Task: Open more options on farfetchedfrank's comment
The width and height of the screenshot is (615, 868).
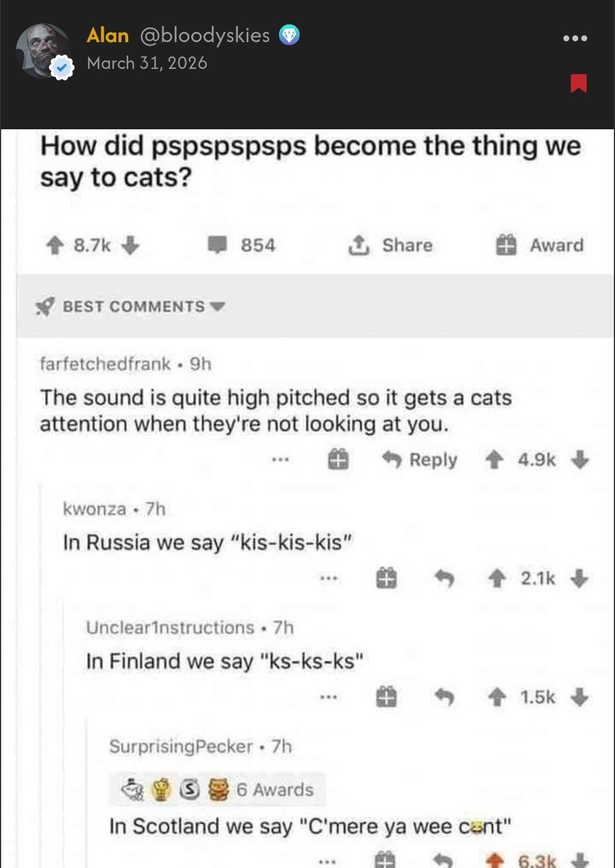Action: 280,460
